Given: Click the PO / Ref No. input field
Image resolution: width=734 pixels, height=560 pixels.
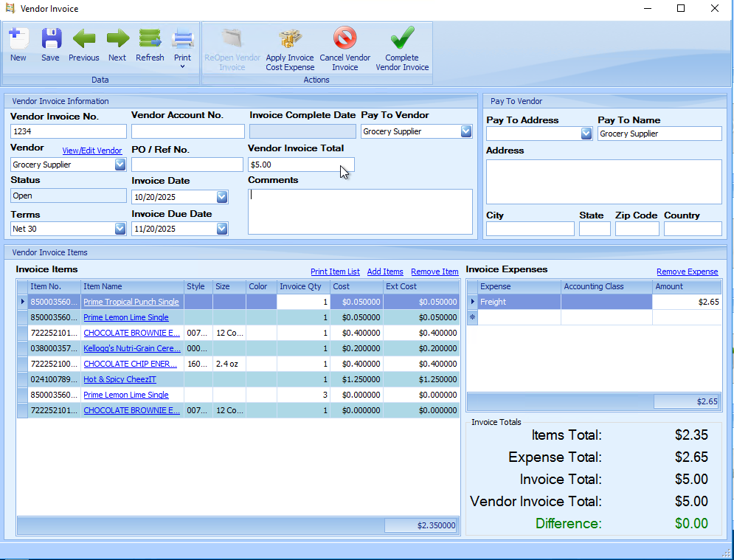Looking at the screenshot, I should (x=187, y=165).
